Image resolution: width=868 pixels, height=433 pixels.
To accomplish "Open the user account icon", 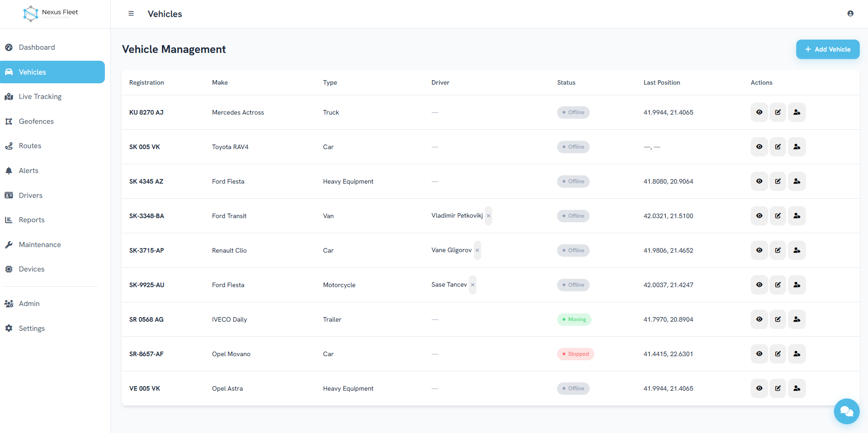I will [x=851, y=14].
